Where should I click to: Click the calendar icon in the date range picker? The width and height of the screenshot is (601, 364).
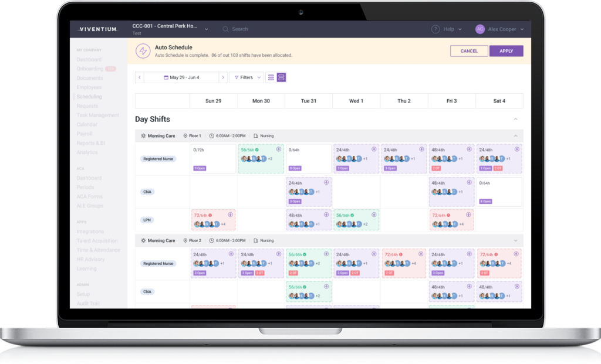click(166, 77)
